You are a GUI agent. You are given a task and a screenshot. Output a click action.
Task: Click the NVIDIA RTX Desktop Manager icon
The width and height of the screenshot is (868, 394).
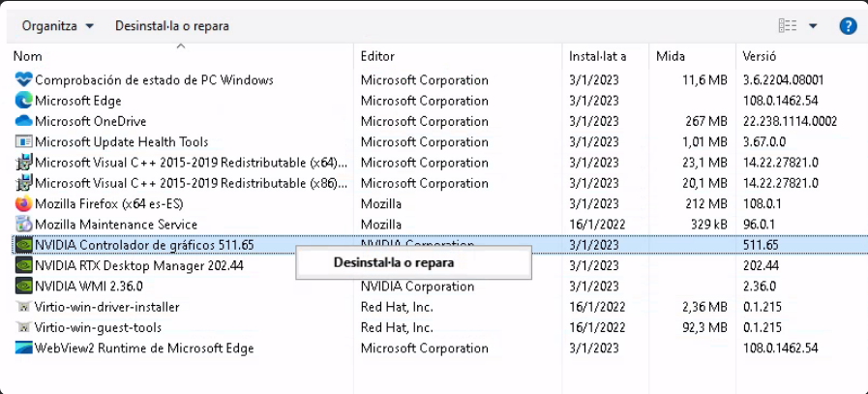24,265
